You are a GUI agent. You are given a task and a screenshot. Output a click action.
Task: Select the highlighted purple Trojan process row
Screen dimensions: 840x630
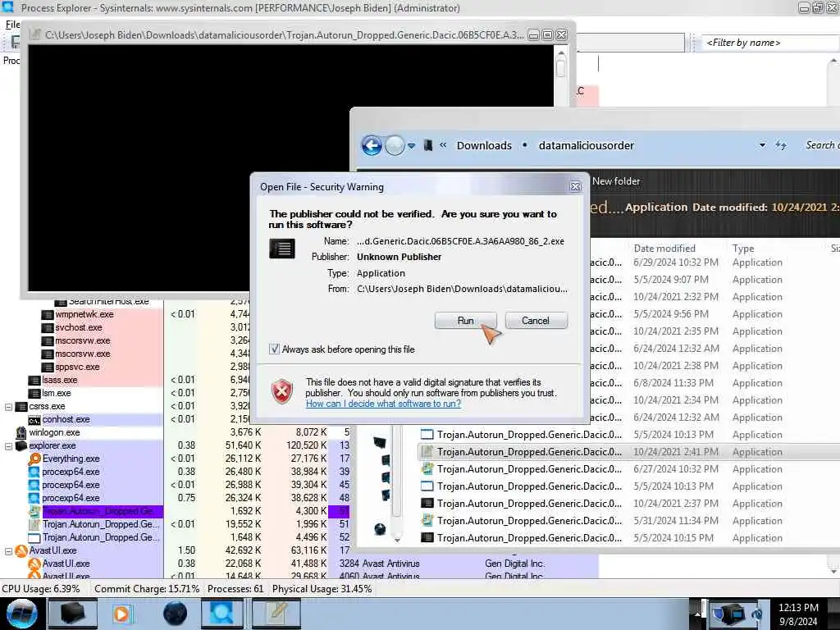pyautogui.click(x=103, y=511)
